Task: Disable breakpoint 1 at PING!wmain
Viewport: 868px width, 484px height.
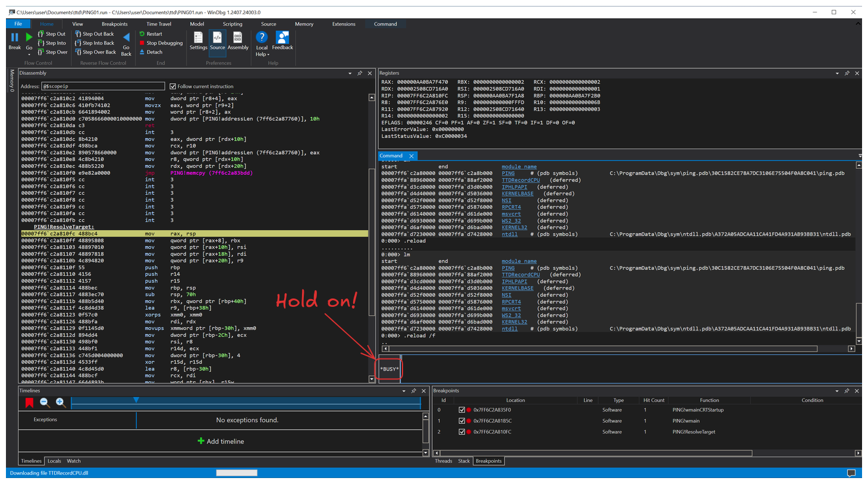Action: coord(461,421)
